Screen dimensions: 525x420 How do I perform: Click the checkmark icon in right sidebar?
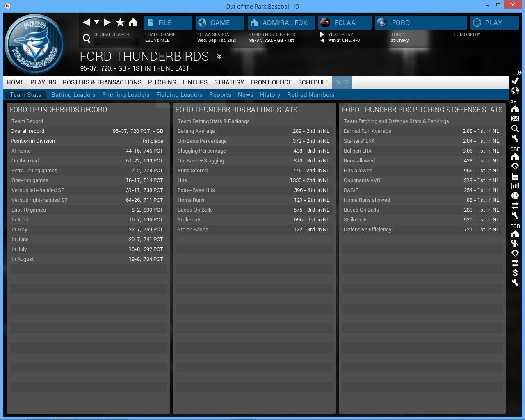tap(515, 81)
